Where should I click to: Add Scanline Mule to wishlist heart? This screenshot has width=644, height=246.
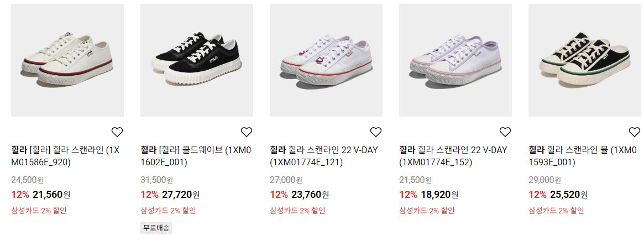point(635,132)
